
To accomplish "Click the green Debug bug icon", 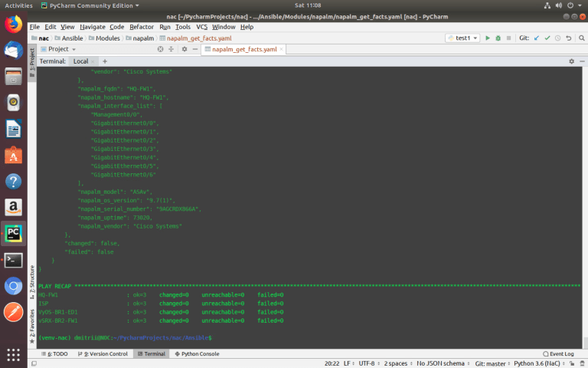I will pyautogui.click(x=498, y=38).
